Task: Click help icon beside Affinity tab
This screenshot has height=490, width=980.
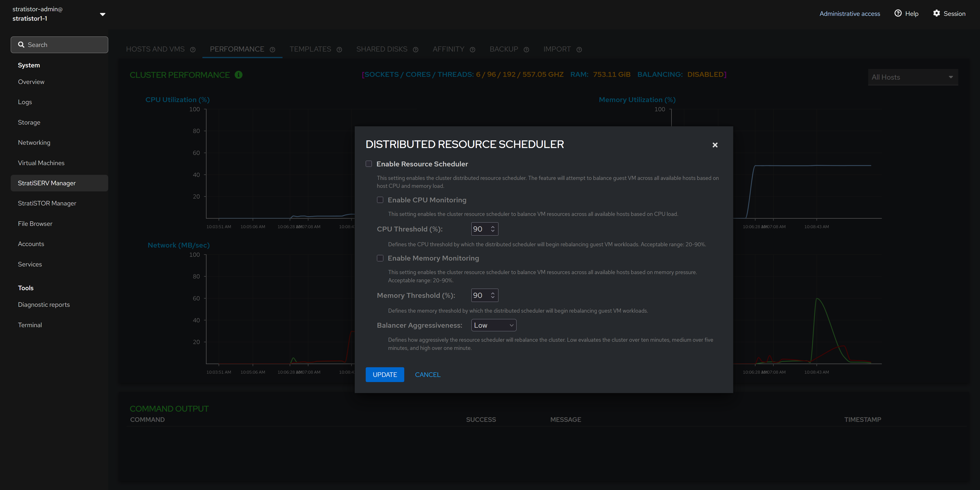Action: tap(472, 50)
